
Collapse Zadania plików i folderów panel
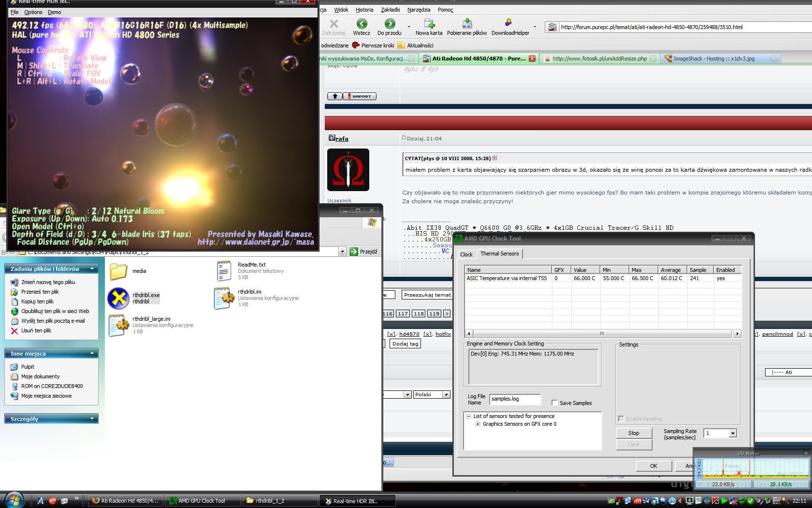tap(92, 269)
